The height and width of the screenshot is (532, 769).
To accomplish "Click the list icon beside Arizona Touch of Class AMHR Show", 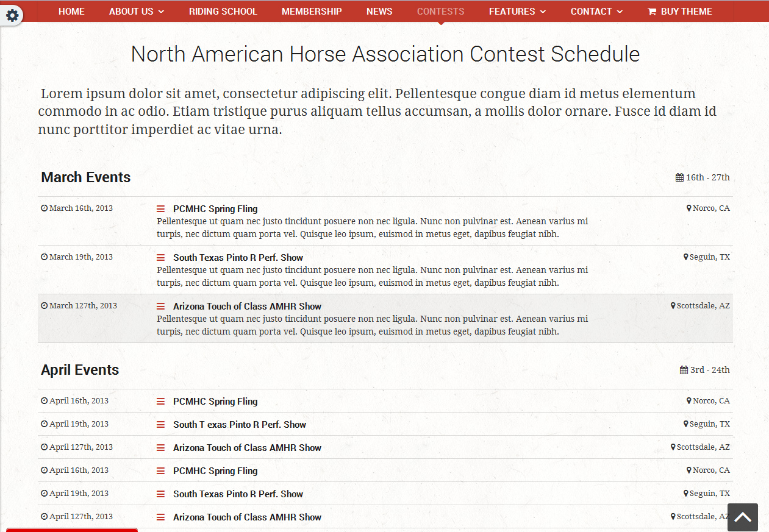I will (160, 305).
